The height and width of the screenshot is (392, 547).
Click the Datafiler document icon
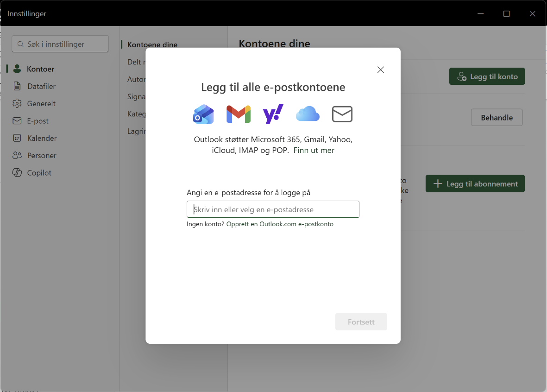[17, 86]
